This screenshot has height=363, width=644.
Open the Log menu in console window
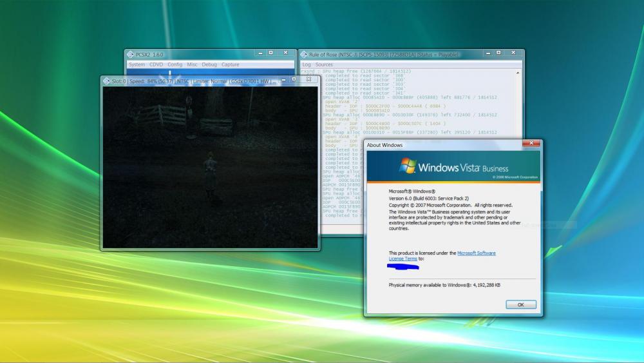point(307,64)
